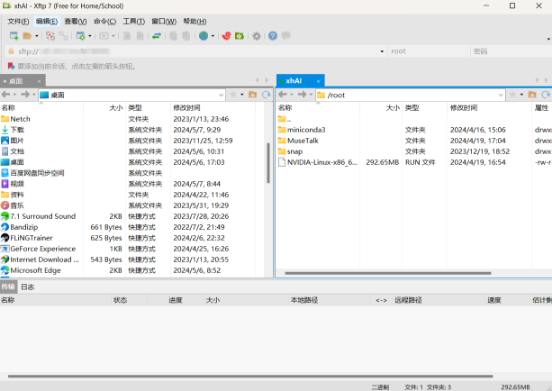The image size is (552, 391).
Task: Switch to the 桌面 local tab
Action: (x=17, y=81)
